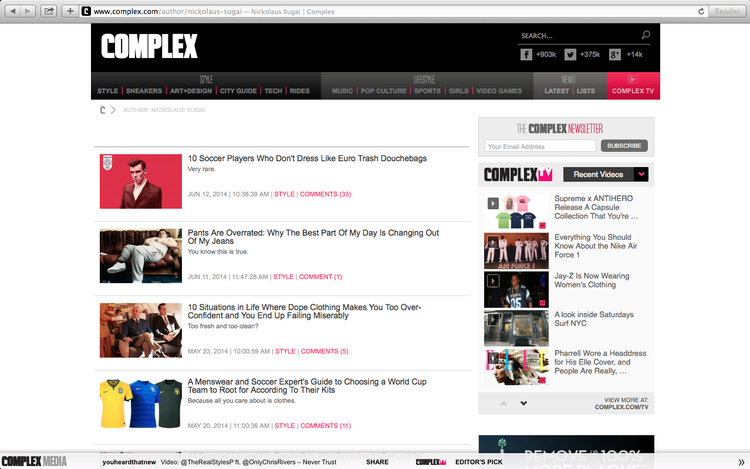Image resolution: width=750 pixels, height=469 pixels.
Task: Expand bottom bar with double chevron
Action: [741, 462]
